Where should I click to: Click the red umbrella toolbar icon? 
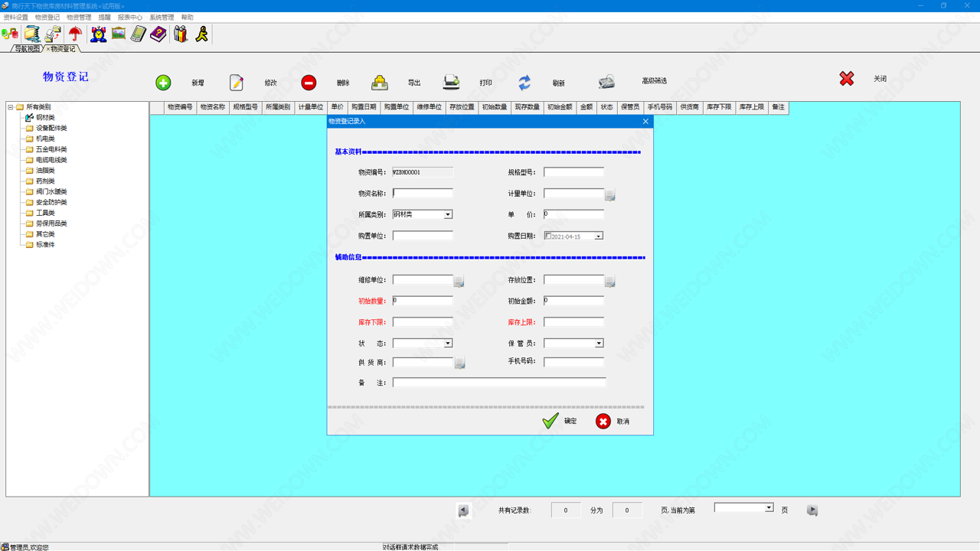(x=75, y=34)
